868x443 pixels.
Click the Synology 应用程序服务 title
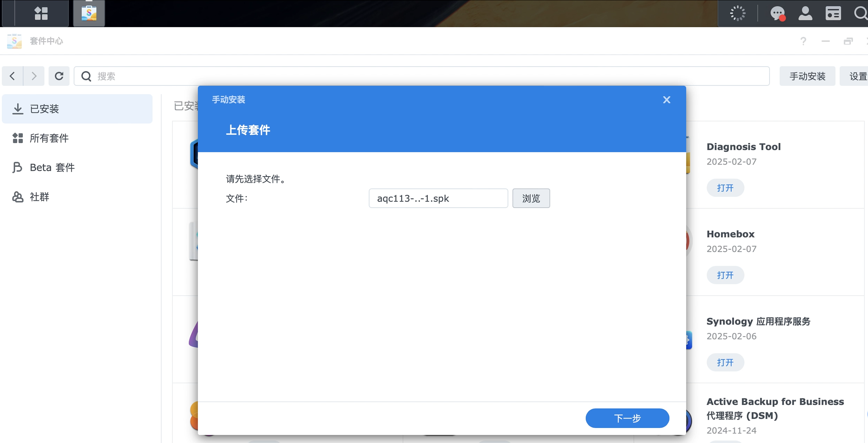[759, 321]
